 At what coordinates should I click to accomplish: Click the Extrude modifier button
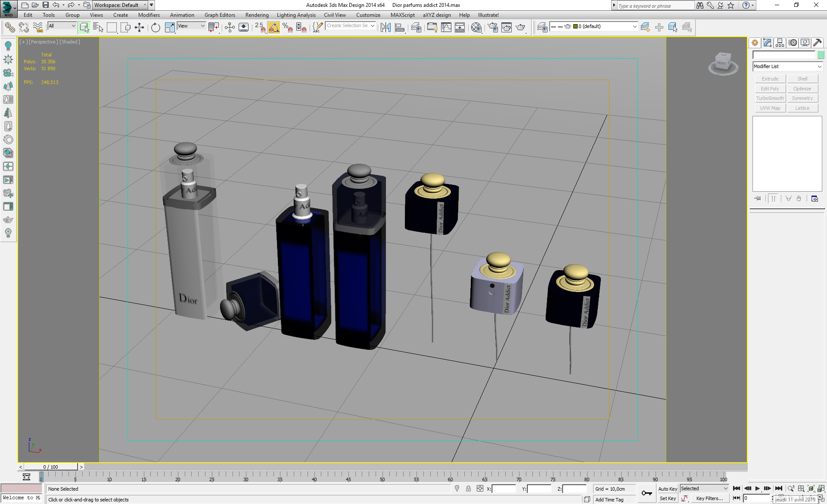[770, 79]
